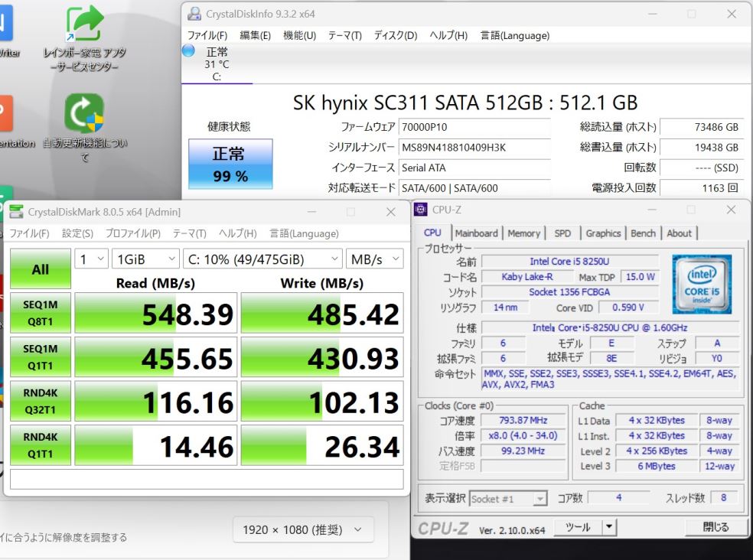The height and width of the screenshot is (560, 753).
Task: Open 言語(Language) menu in CrystalDiskMark
Action: (x=304, y=233)
